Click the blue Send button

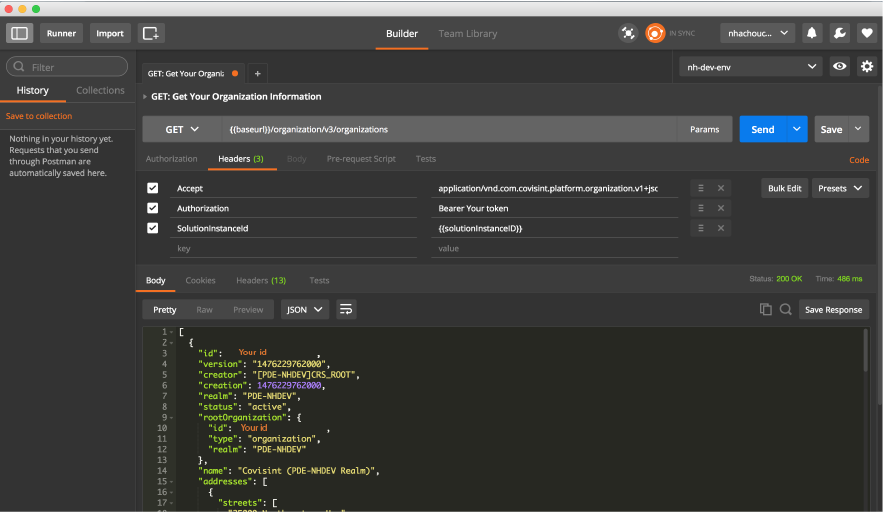[762, 129]
